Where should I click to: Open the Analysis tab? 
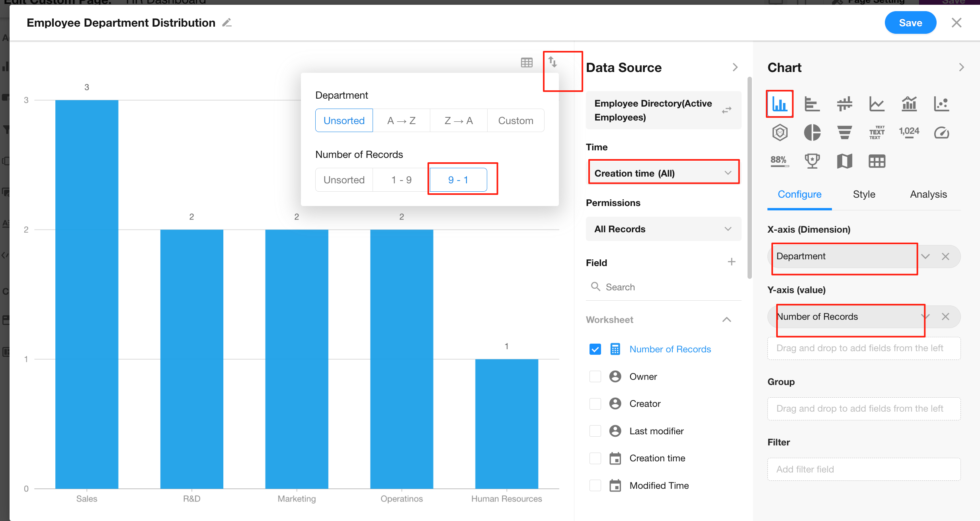pyautogui.click(x=928, y=194)
